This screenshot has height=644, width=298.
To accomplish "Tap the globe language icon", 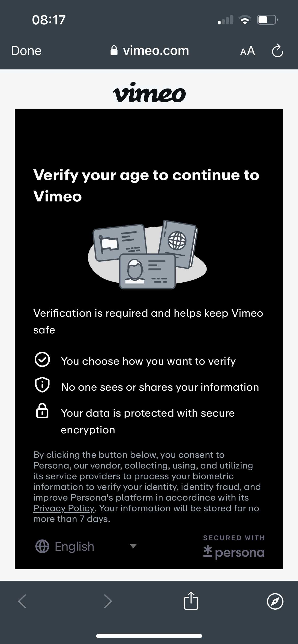I will (42, 546).
